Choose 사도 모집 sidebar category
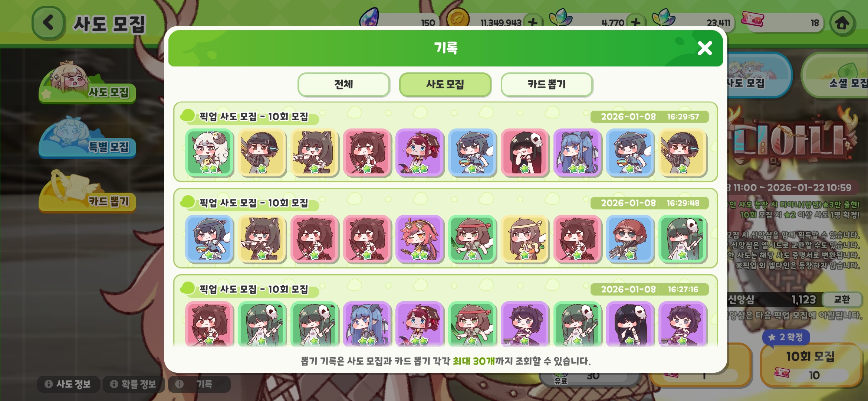Image resolution: width=868 pixels, height=401 pixels. click(87, 84)
